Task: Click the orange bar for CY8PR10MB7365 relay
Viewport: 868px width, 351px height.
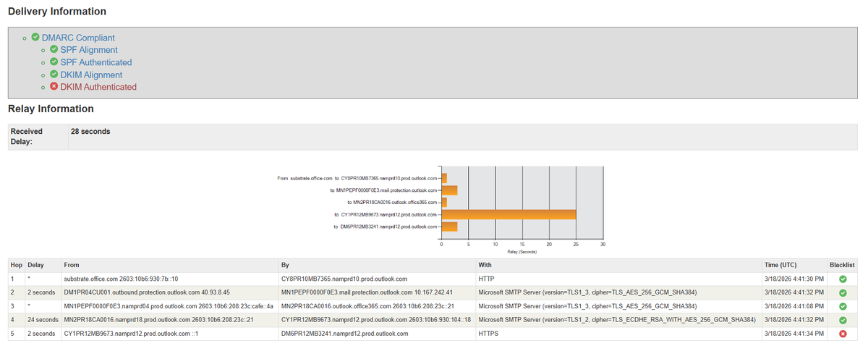Action: [x=444, y=178]
